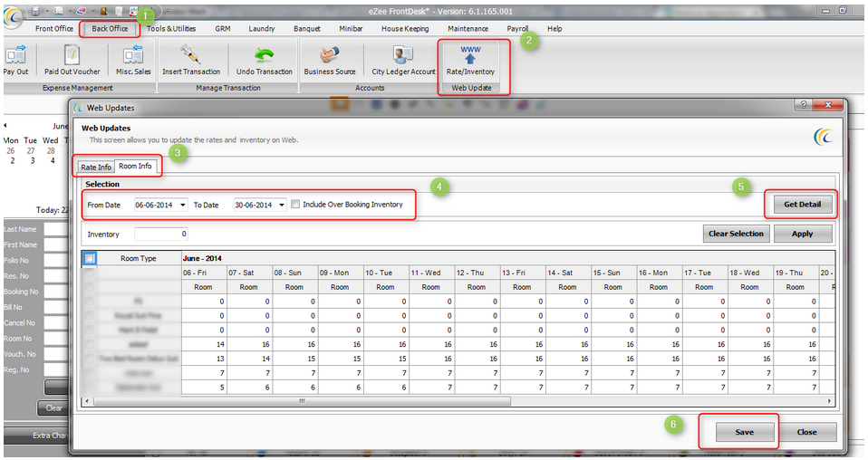868x460 pixels.
Task: Open the Banquet menu
Action: [306, 29]
